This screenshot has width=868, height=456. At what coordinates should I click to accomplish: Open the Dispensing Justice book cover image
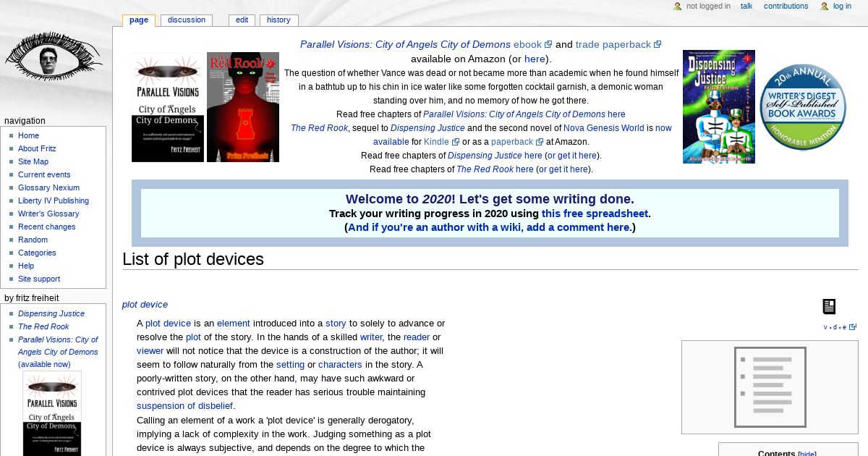[719, 106]
